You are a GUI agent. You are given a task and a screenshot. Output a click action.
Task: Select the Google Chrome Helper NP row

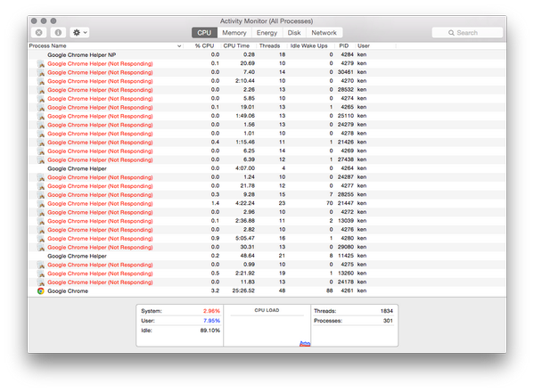click(267, 54)
